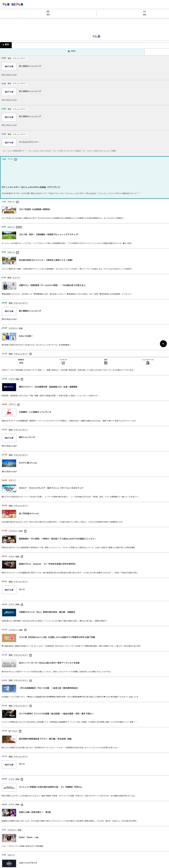Click ドラマ・映画 tag at 11:55
The width and height of the screenshot is (169, 868).
click(x=14, y=379)
